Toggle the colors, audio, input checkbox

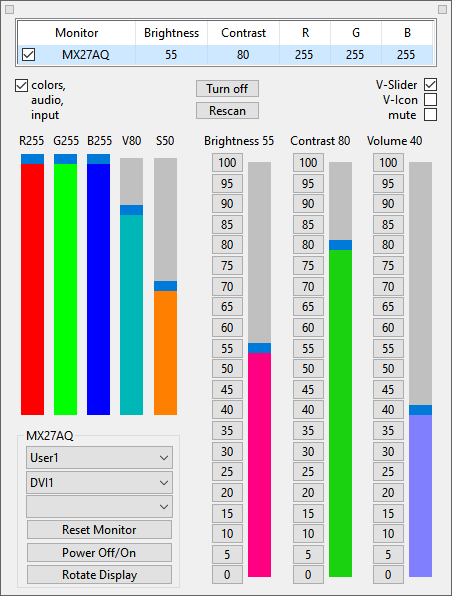pos(21,86)
